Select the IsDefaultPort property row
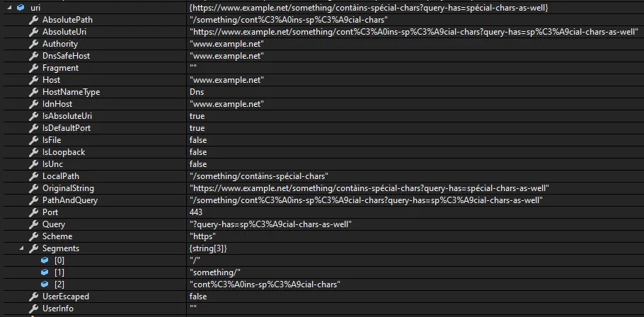The image size is (644, 317). (322, 128)
